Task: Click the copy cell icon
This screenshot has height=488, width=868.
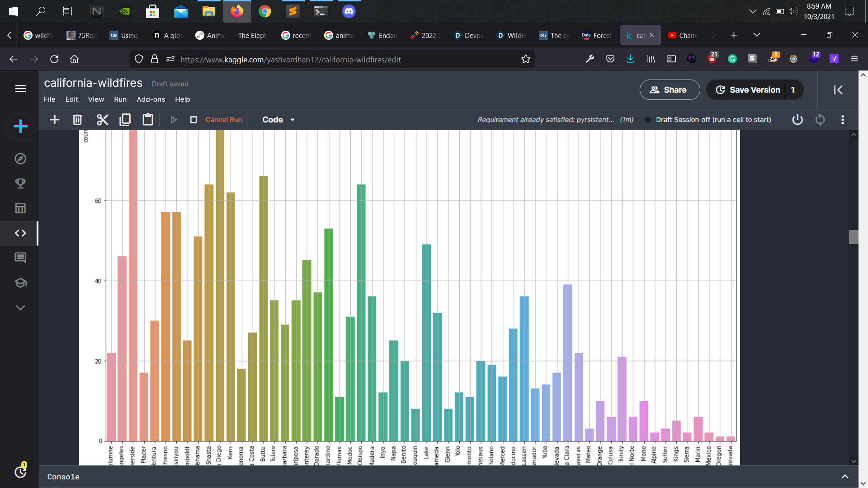Action: click(125, 120)
